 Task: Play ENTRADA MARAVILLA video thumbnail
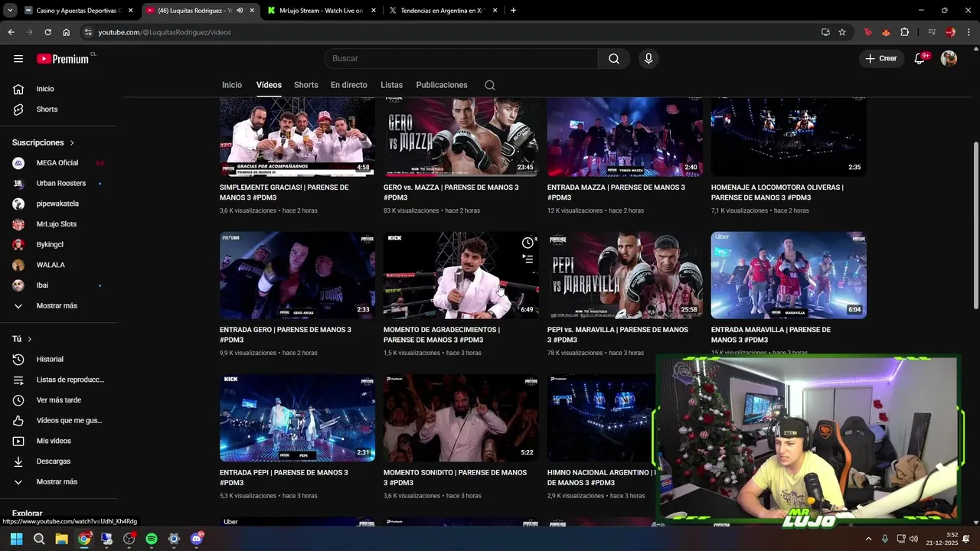tap(789, 275)
